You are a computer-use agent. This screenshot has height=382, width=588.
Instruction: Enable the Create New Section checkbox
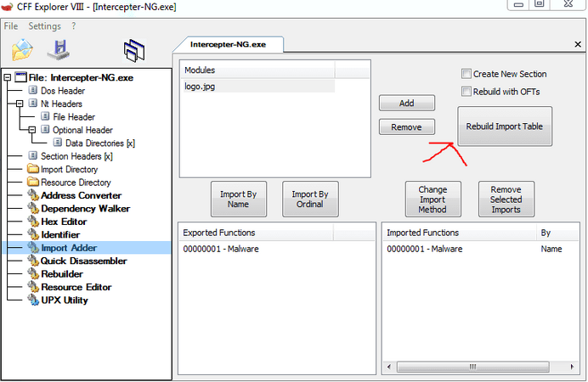[466, 74]
